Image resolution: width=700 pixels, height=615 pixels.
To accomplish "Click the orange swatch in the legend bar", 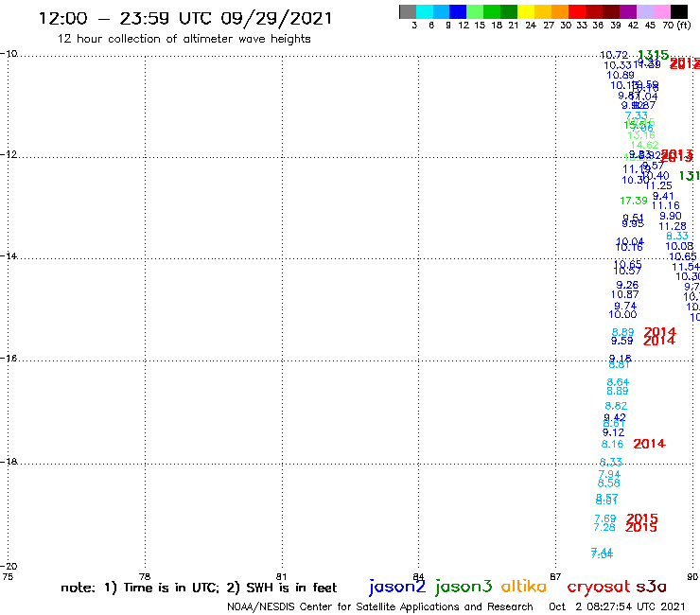I will 559,11.
